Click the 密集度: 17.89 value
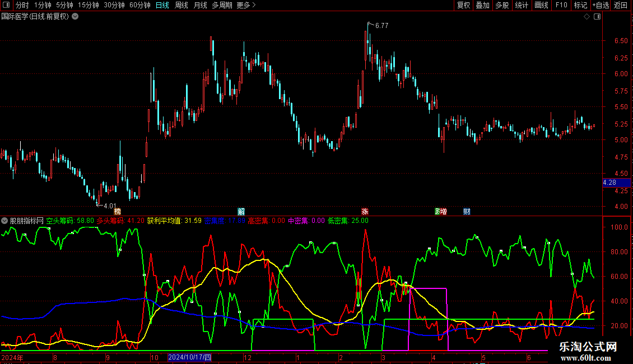This screenshot has height=364, width=633. [x=225, y=221]
